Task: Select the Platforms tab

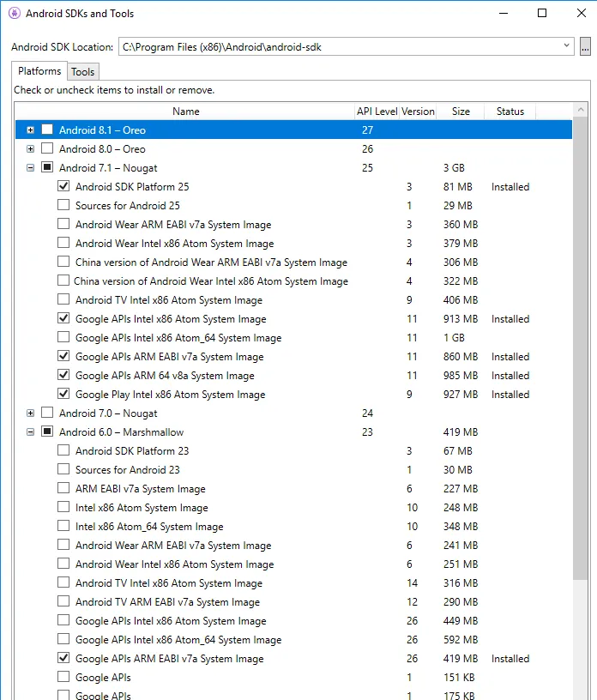Action: click(x=39, y=71)
